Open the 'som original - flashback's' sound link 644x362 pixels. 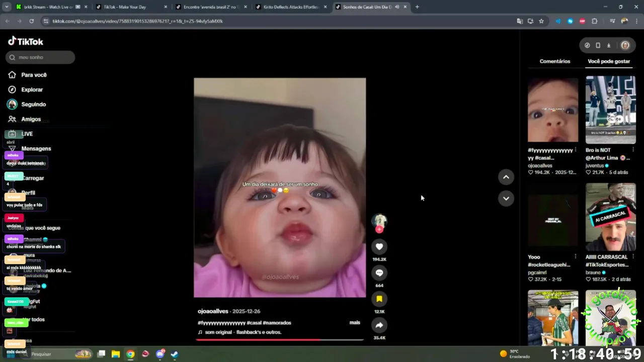click(x=239, y=332)
